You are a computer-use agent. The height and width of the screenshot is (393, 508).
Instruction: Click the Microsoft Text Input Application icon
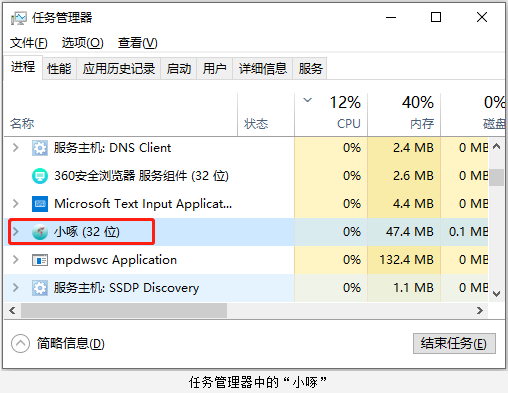click(40, 204)
